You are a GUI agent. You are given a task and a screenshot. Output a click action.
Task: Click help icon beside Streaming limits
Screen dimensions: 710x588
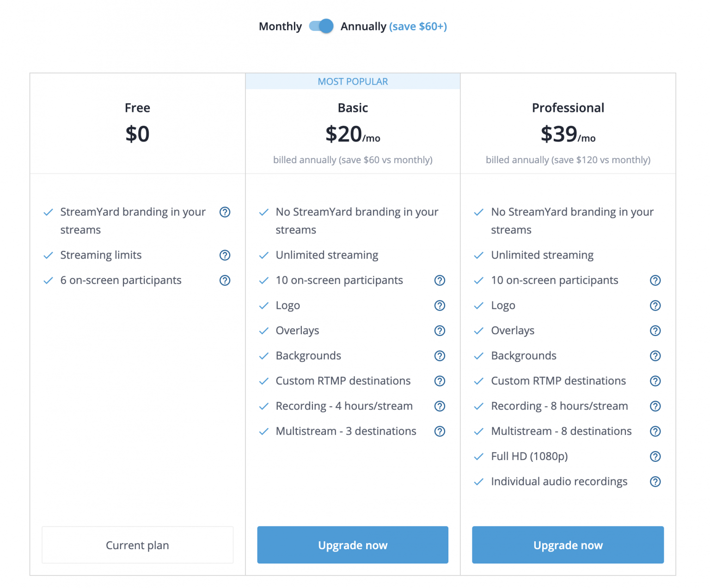pos(225,255)
